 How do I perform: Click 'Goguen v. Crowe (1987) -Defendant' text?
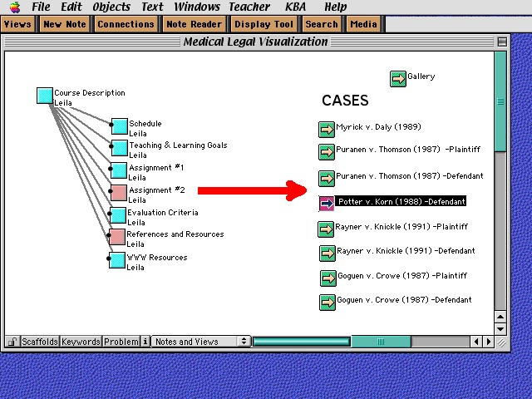coord(404,300)
